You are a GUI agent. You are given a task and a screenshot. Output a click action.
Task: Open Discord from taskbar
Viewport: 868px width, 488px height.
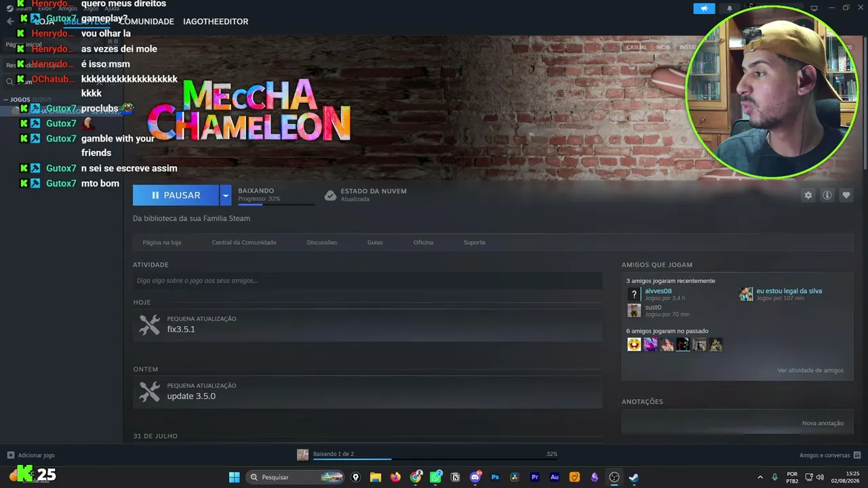point(475,477)
